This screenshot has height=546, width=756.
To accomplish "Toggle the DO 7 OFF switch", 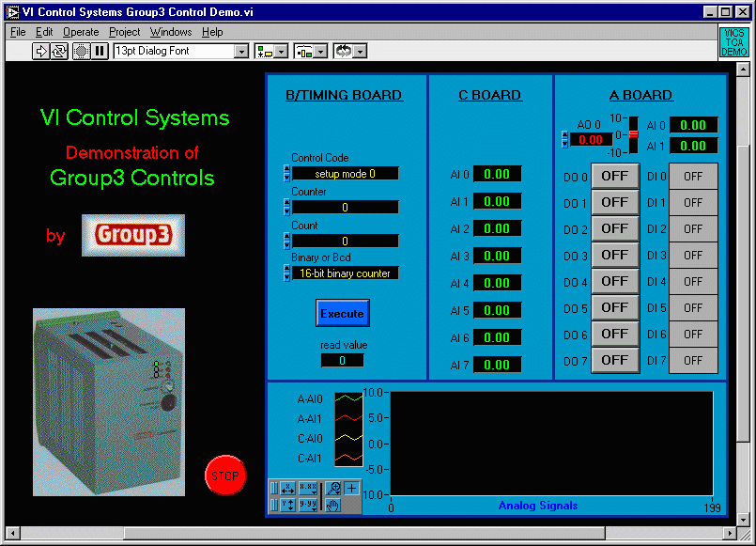I will coord(615,360).
